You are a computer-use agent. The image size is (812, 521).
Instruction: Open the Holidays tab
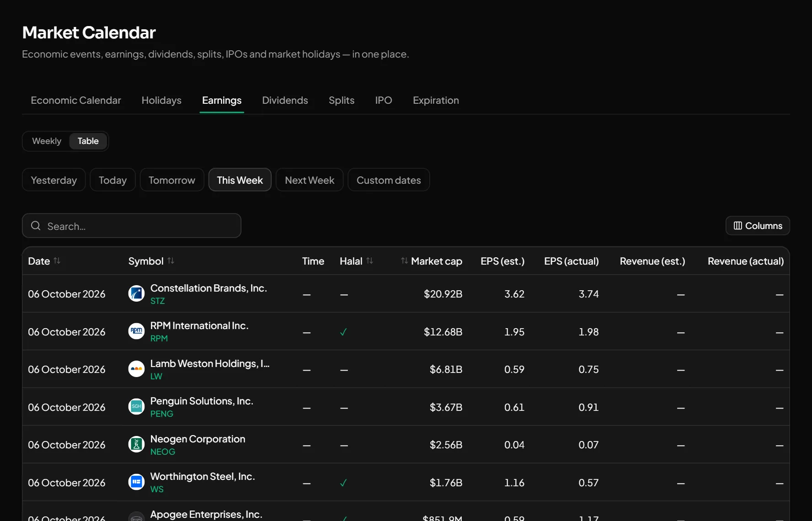pyautogui.click(x=161, y=100)
